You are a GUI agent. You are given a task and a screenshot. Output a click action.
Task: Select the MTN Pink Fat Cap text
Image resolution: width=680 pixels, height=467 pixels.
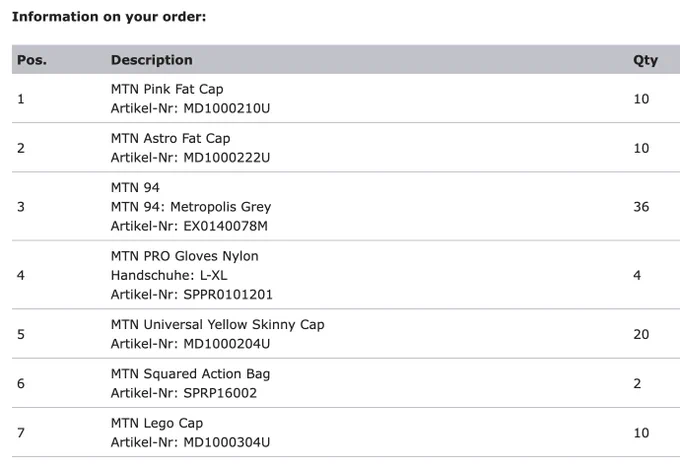point(167,89)
